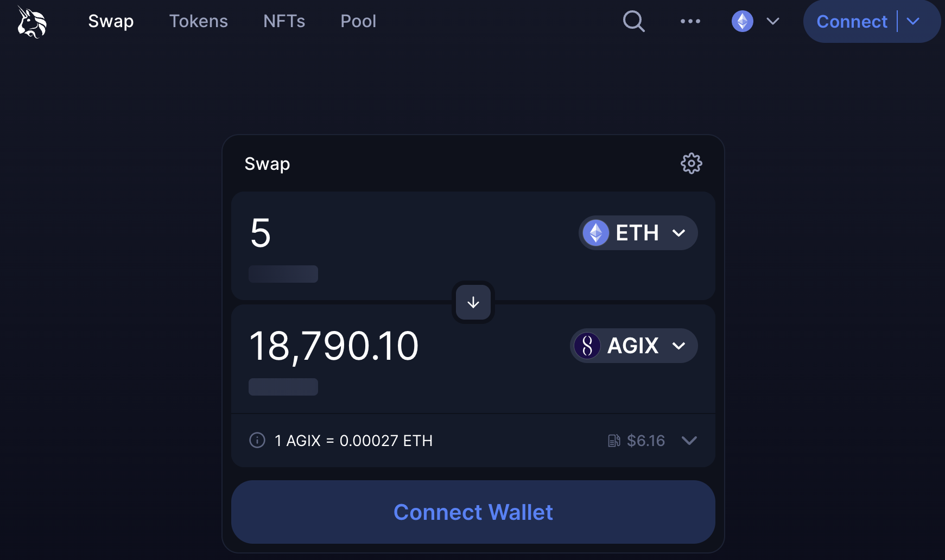Screen dimensions: 945x560
Task: Open swap settings gear icon
Action: pyautogui.click(x=692, y=163)
